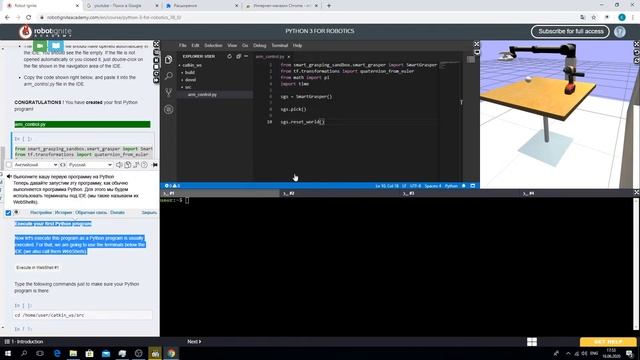Open the Russian target language dropdown
Viewport: 640px width, 360px height.
point(90,165)
